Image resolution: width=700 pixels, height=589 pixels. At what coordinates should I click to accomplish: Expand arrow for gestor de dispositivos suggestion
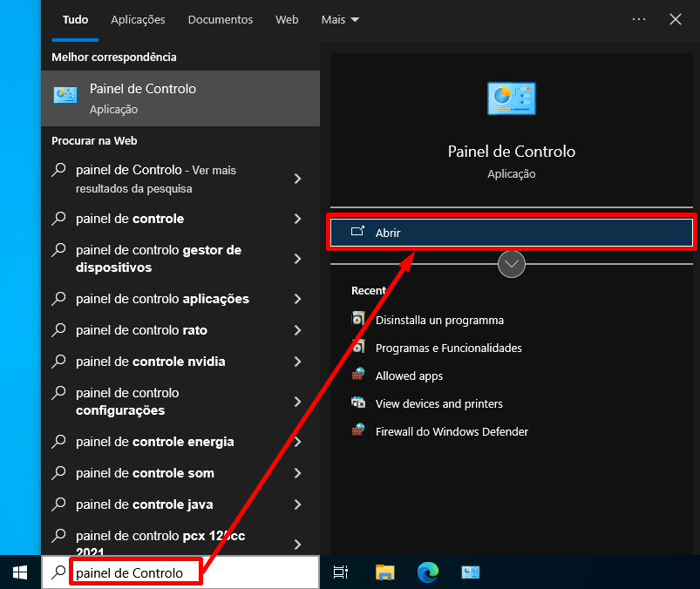point(298,259)
